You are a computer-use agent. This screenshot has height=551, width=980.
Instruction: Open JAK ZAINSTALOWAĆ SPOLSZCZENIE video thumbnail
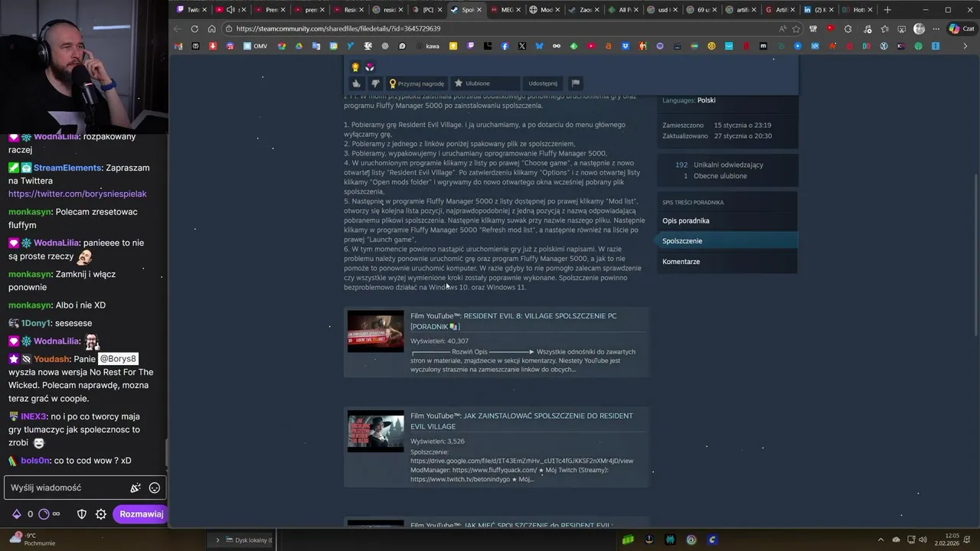click(375, 432)
